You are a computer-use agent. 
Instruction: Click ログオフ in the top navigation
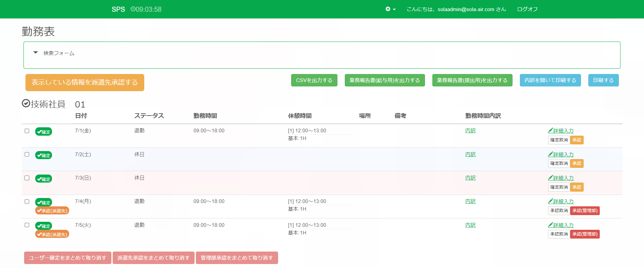pyautogui.click(x=527, y=9)
